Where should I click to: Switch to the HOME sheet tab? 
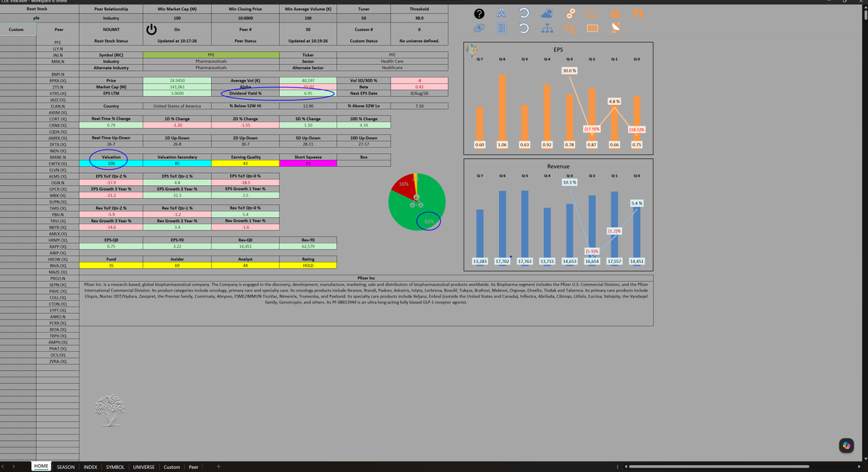pos(41,467)
